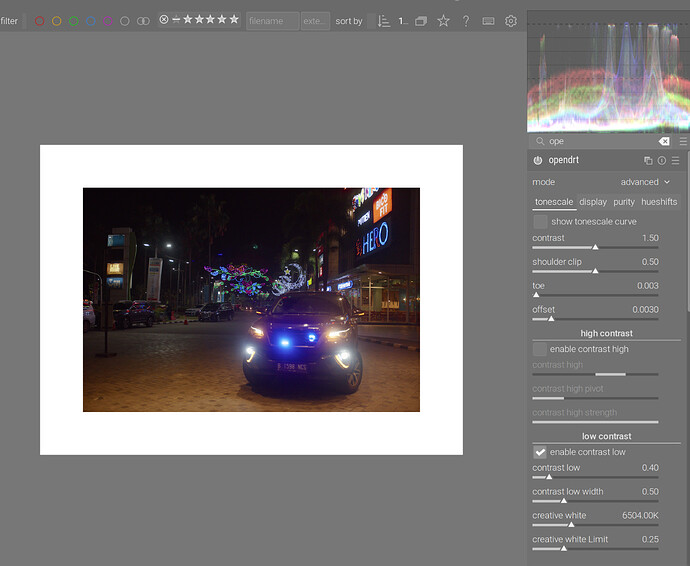The height and width of the screenshot is (566, 690).
Task: Open darktable preferences gear icon
Action: (x=511, y=21)
